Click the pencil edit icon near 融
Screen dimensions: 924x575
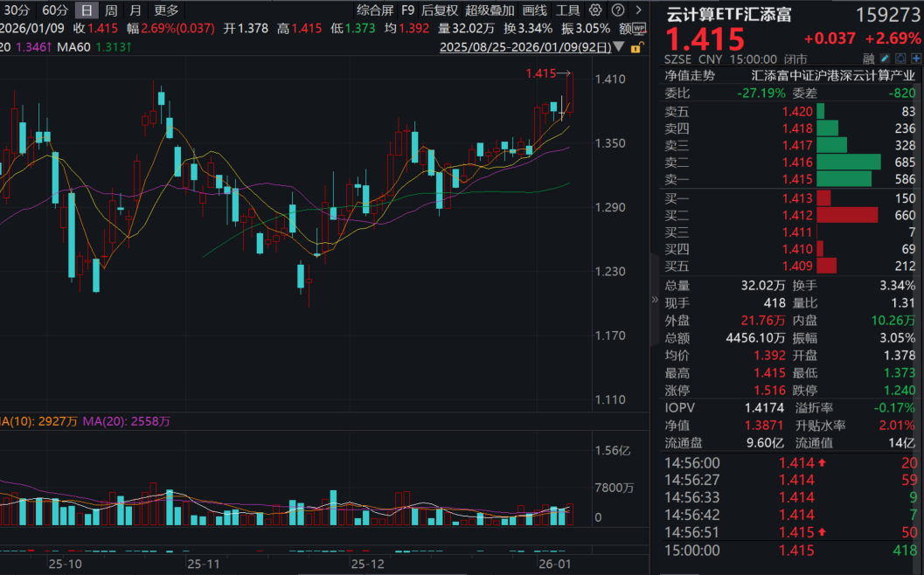(x=885, y=58)
